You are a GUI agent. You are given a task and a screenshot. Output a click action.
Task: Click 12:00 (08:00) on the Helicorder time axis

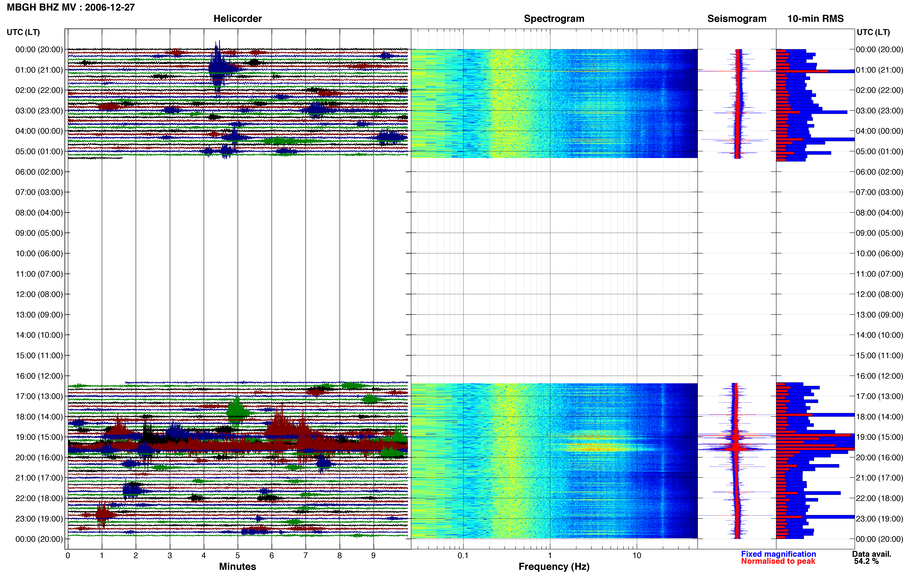39,294
